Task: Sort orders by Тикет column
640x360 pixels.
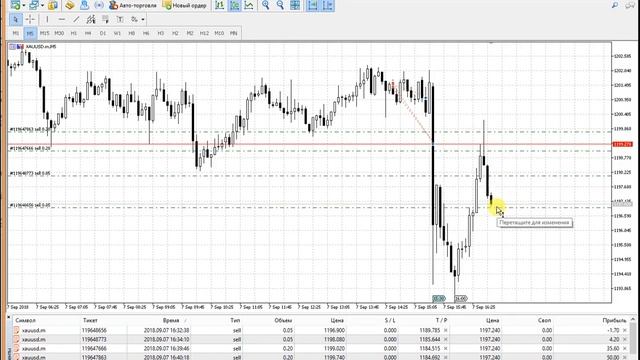Action: (90, 320)
